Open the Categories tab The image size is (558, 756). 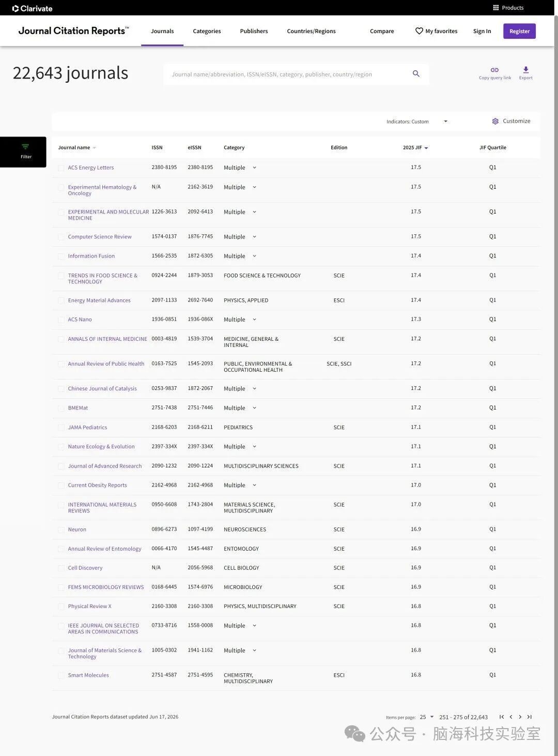(207, 31)
